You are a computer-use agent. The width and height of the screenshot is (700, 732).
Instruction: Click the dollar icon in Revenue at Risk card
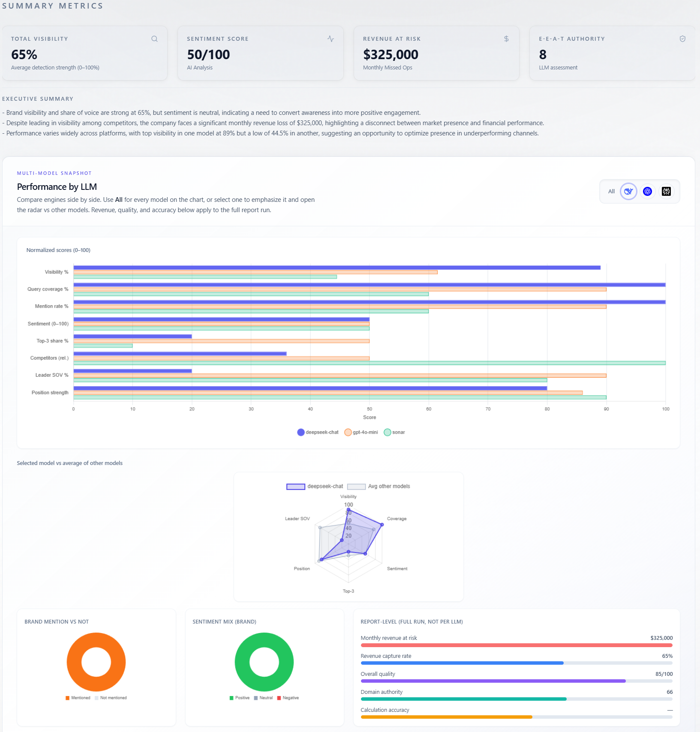pyautogui.click(x=506, y=39)
